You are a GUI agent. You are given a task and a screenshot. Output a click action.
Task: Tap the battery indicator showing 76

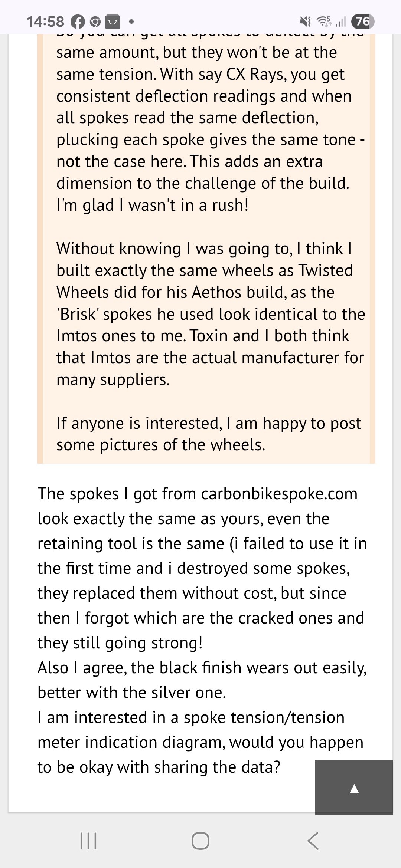point(363,22)
